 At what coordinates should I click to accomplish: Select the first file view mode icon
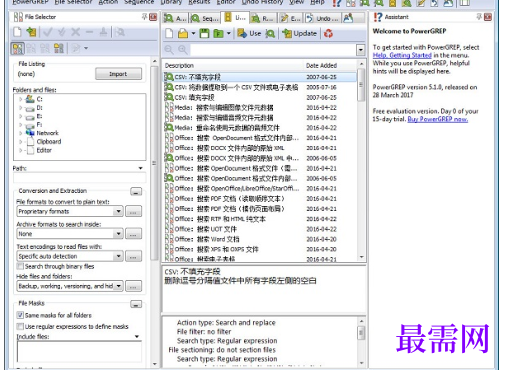pos(18,48)
